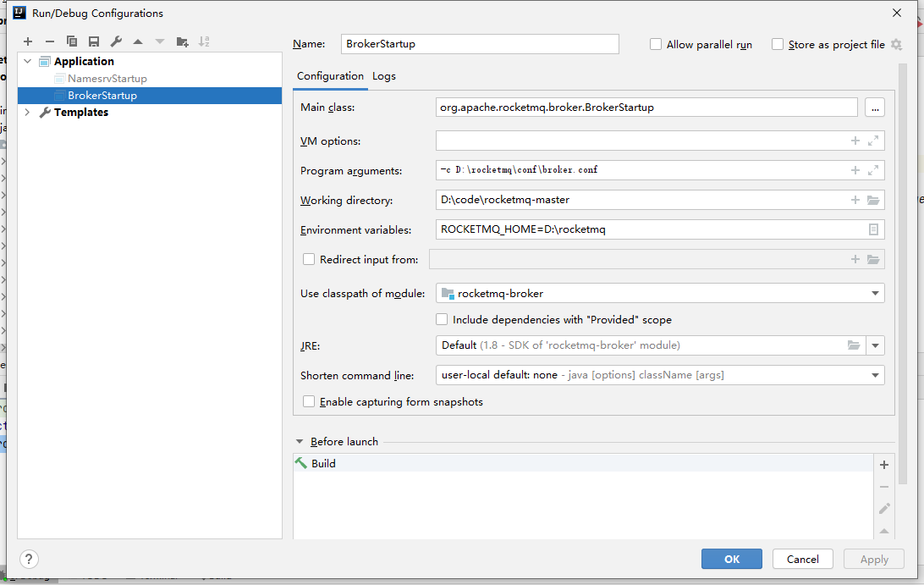Edit environment variables list icon
The image size is (924, 585).
tap(873, 229)
